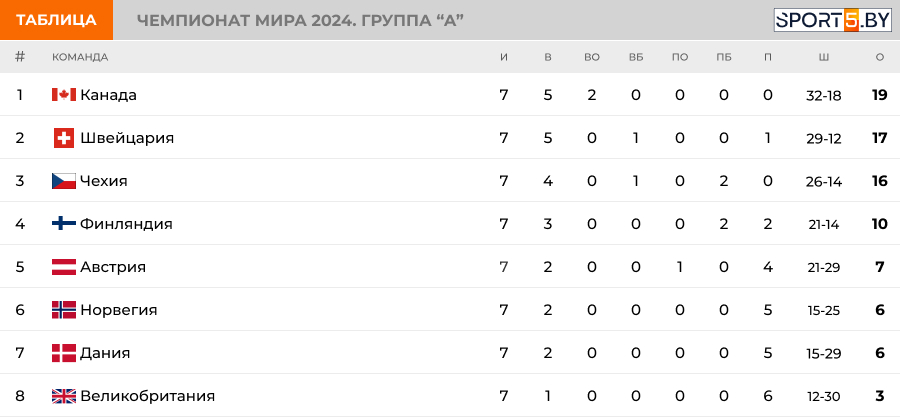Open the Канада team name
Screen dimensions: 900x417
coord(108,95)
